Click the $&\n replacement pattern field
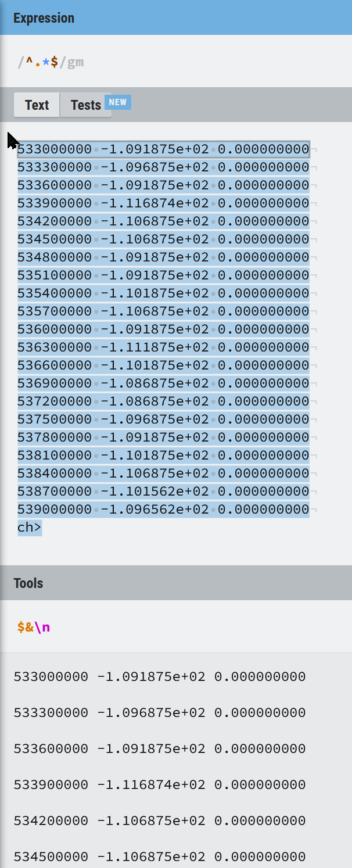This screenshot has width=352, height=868. coord(34,627)
